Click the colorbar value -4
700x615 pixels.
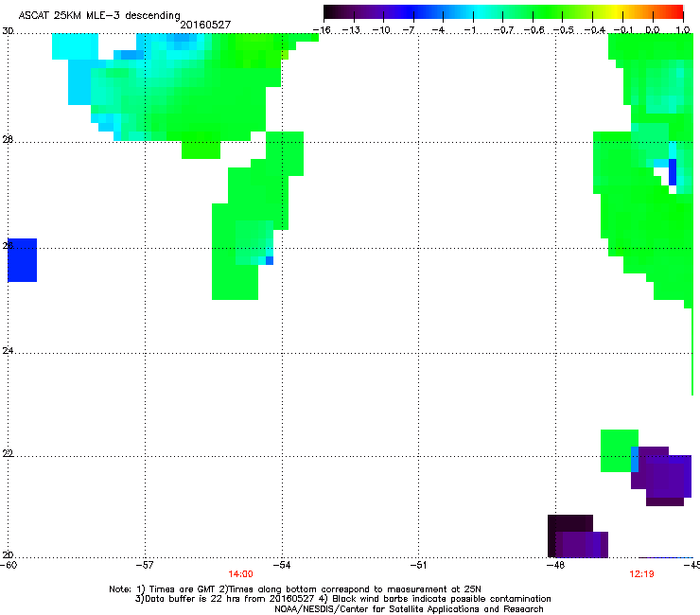[x=438, y=30]
